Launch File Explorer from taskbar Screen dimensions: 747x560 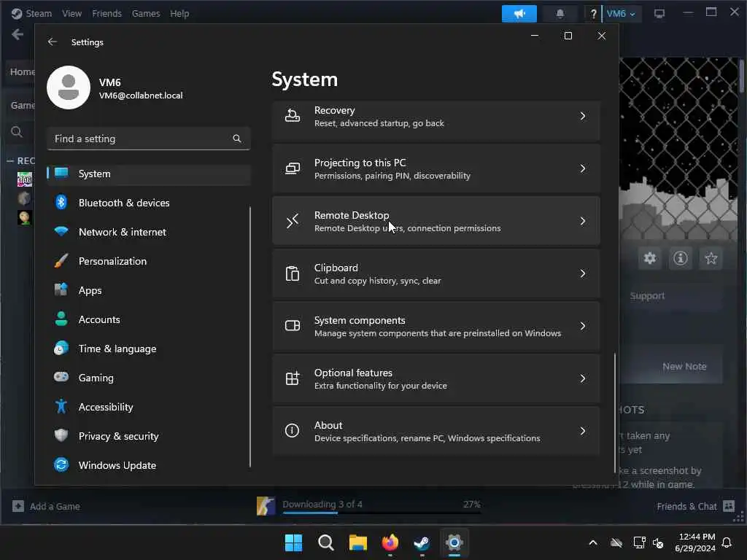[357, 542]
